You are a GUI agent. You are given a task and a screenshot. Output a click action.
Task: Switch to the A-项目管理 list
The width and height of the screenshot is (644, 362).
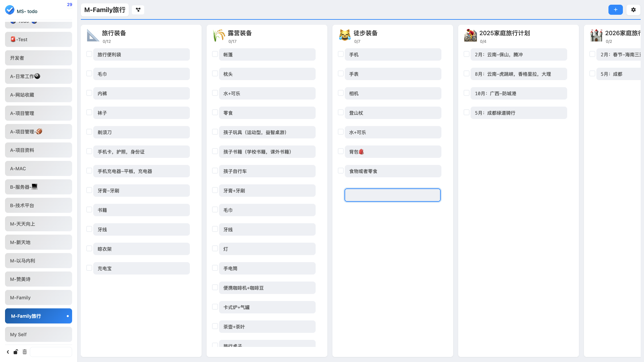[x=39, y=113]
